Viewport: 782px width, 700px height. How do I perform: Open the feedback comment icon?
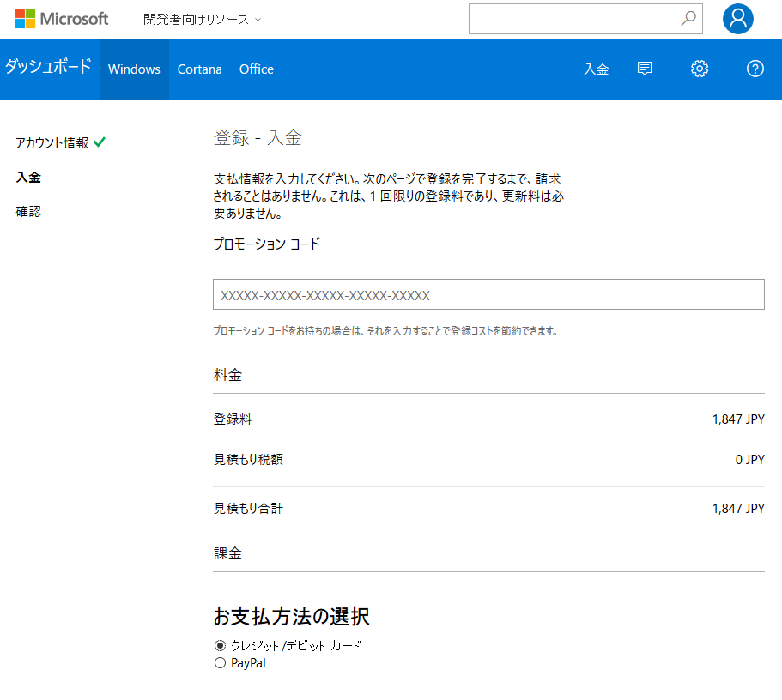pos(645,69)
